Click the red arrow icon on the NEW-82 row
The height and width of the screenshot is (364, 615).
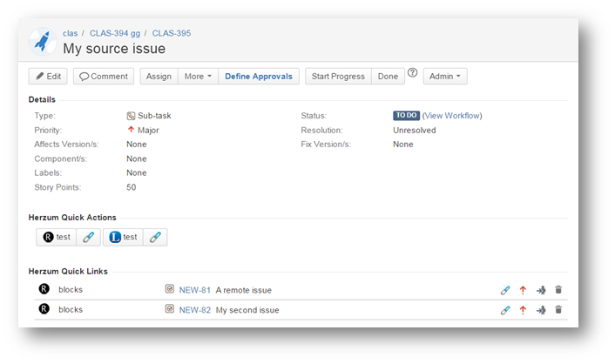coord(523,309)
